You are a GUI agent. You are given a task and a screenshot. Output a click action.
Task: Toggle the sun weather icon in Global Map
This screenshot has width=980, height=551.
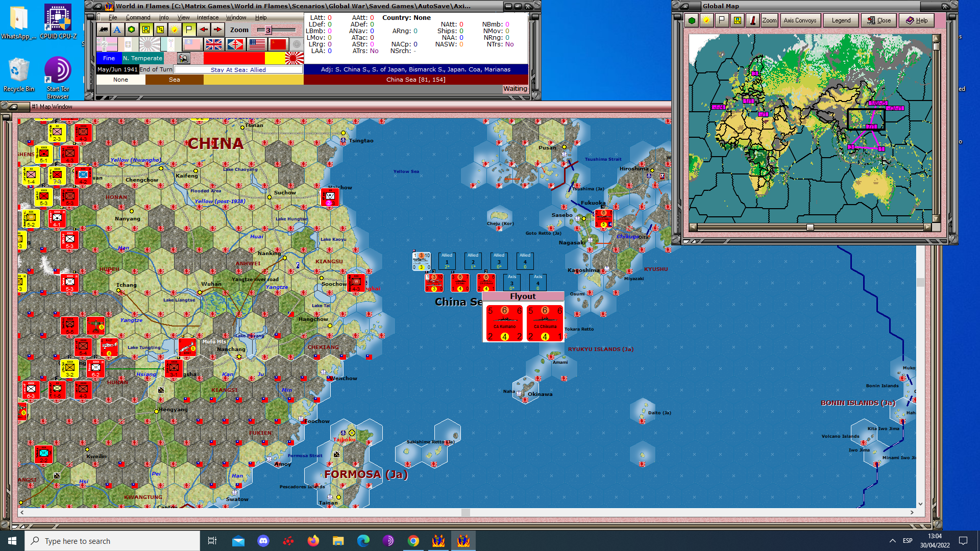click(x=706, y=20)
